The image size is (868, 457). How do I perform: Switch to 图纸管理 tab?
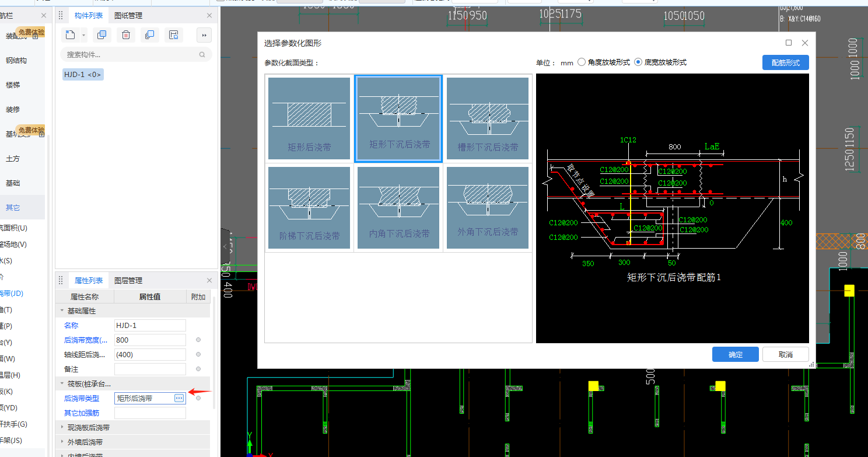point(128,16)
